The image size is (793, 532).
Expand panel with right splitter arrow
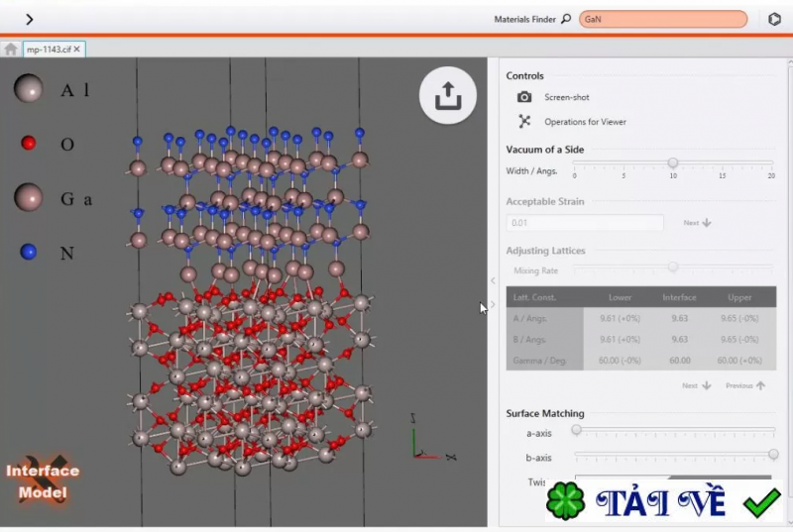(x=493, y=304)
